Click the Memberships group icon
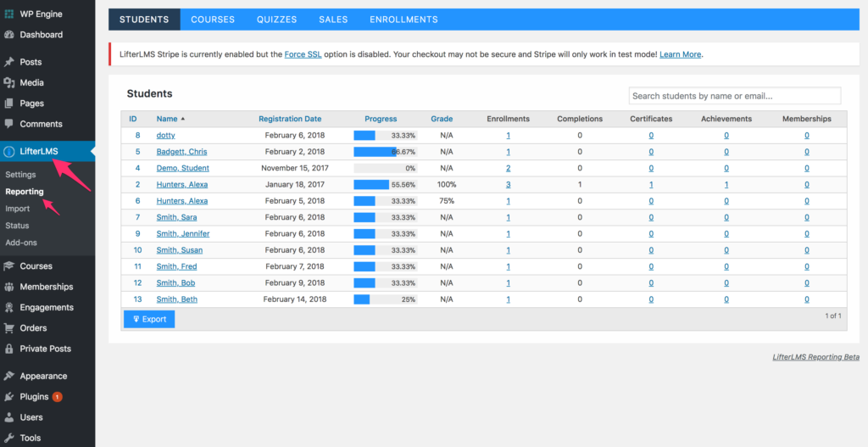The width and height of the screenshot is (868, 447). pyautogui.click(x=8, y=287)
